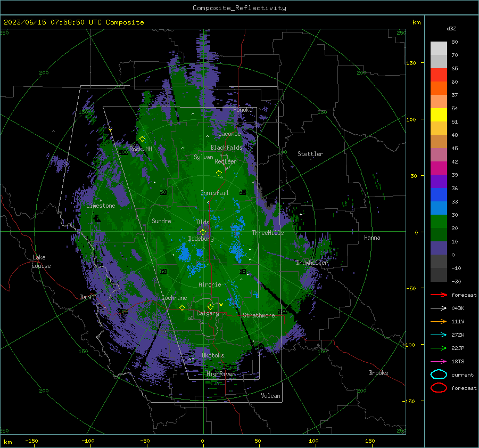Click the Lake Louise label

pos(41,262)
